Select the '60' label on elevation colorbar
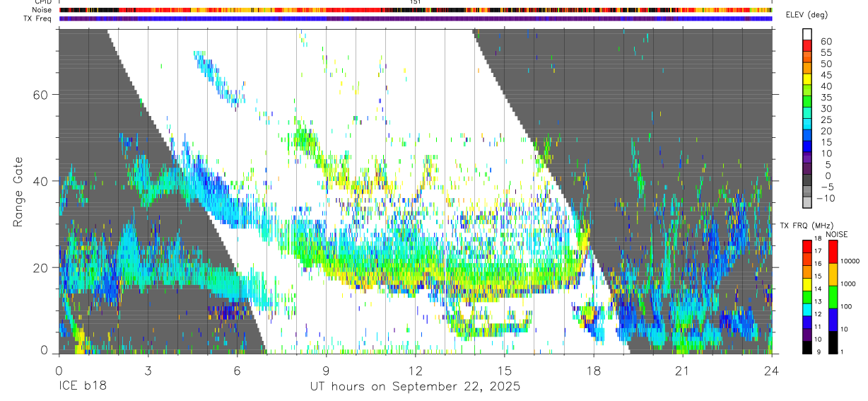 (826, 42)
